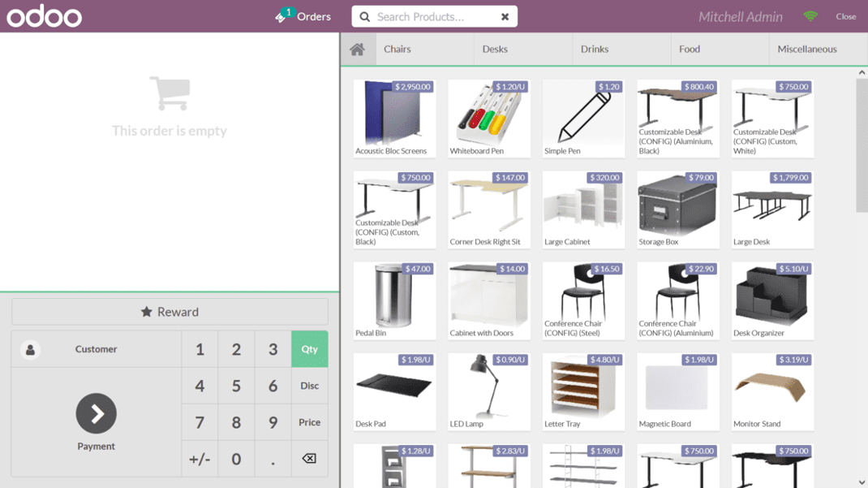868x488 pixels.
Task: Toggle sign with the +/- key
Action: click(200, 459)
